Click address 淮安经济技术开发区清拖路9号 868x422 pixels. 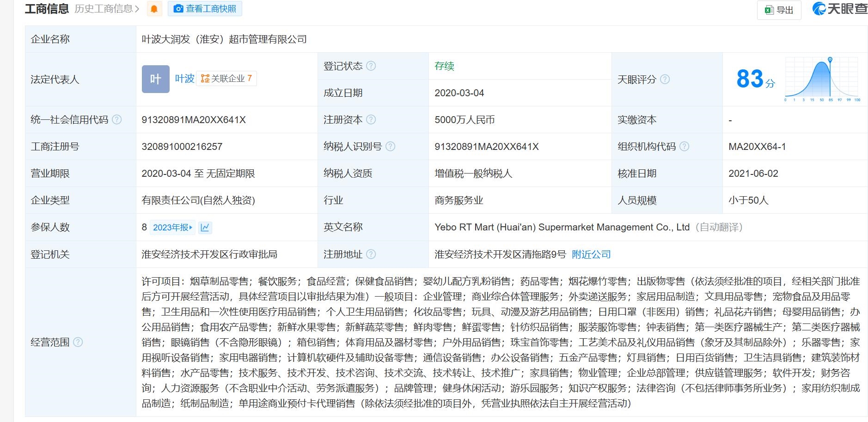tap(500, 254)
